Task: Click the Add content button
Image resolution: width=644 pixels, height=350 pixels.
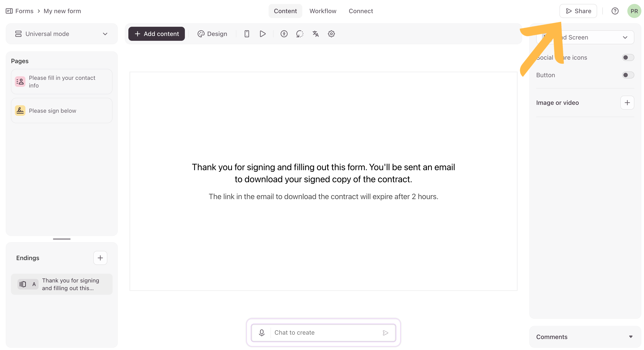Action: (x=156, y=34)
